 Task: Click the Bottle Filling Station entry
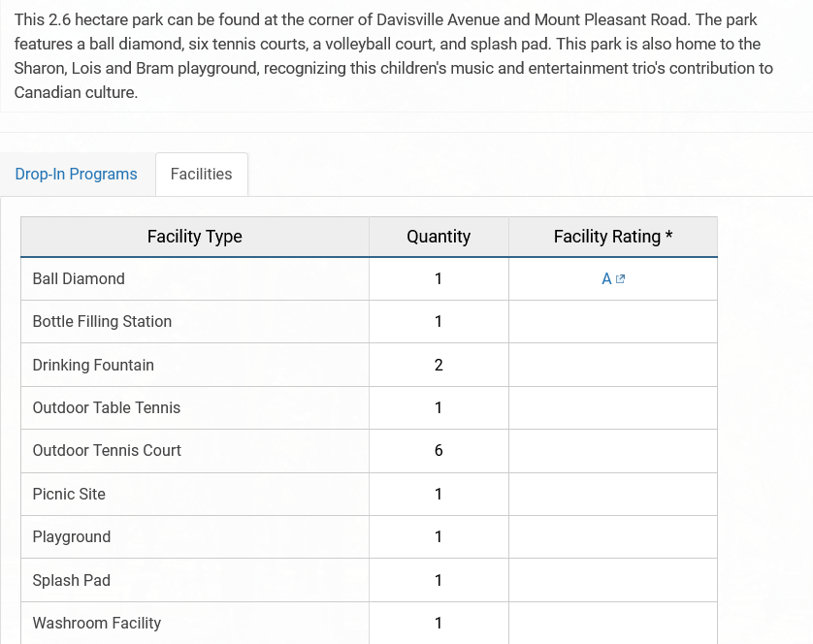[102, 322]
